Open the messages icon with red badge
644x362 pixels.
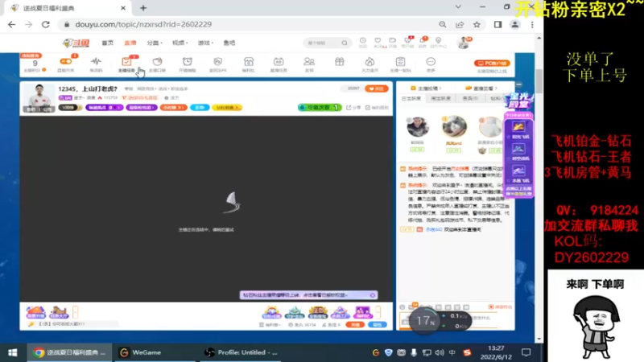423,42
